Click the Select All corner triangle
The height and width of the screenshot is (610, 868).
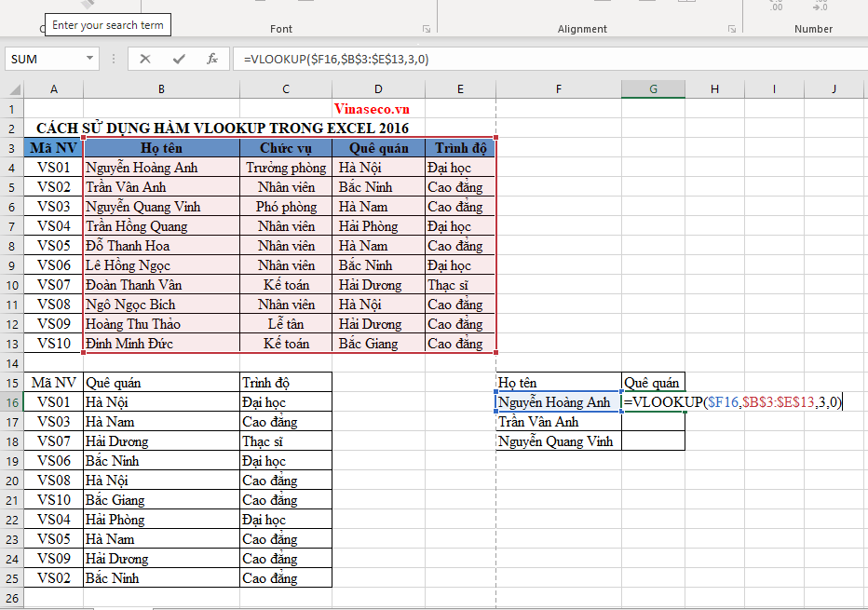(12, 89)
